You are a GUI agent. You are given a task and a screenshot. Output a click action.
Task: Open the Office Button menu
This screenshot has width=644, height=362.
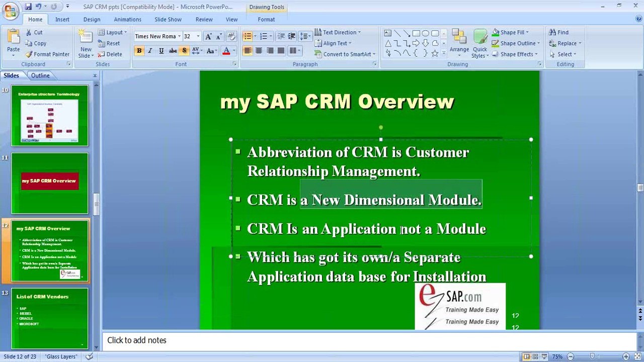coord(10,11)
